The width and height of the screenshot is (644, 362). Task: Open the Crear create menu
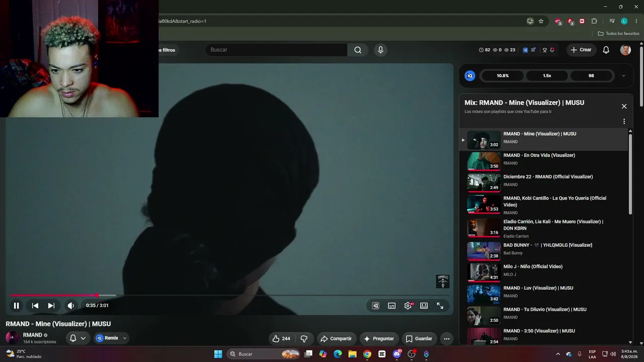(x=581, y=50)
